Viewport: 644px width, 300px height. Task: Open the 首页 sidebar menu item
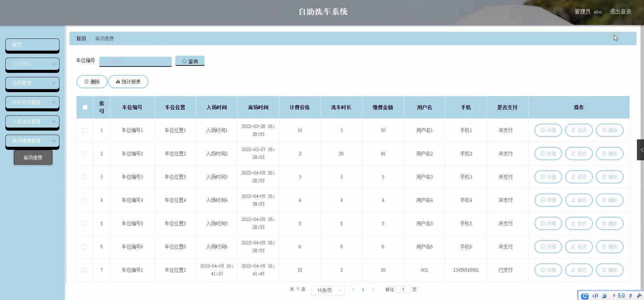pyautogui.click(x=32, y=45)
